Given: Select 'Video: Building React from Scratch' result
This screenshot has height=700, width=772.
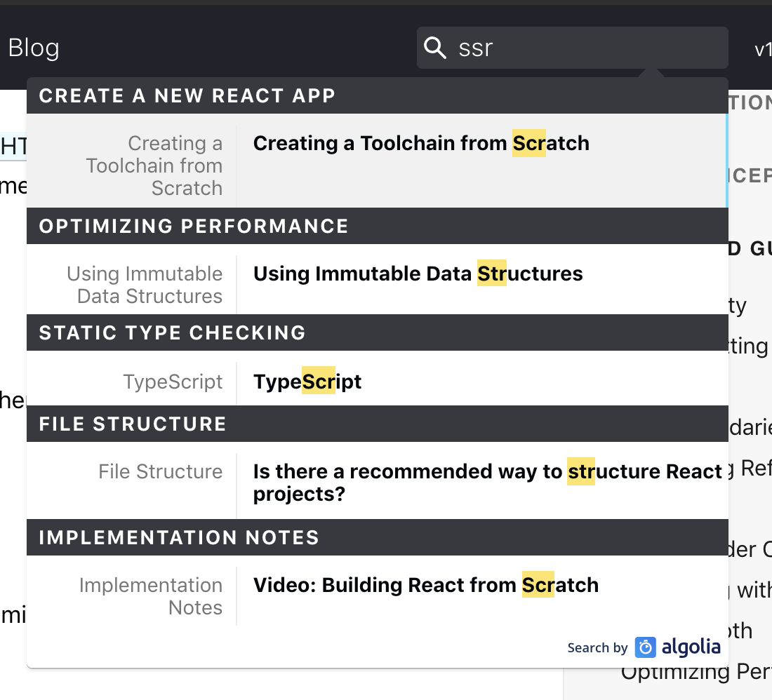Looking at the screenshot, I should tap(425, 585).
